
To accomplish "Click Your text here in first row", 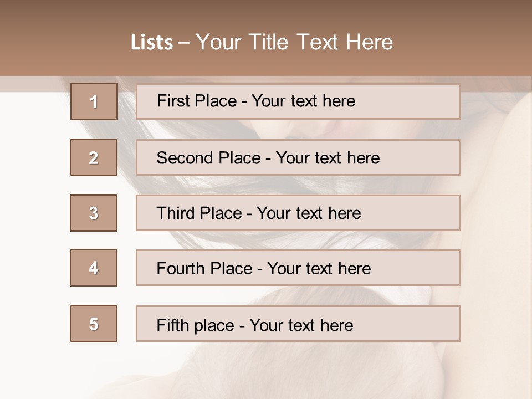I will pos(303,101).
